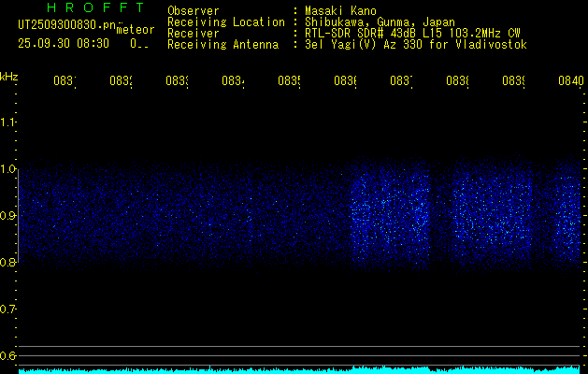
Task: Click the 0.7 kHz axis label
Action: 8,309
